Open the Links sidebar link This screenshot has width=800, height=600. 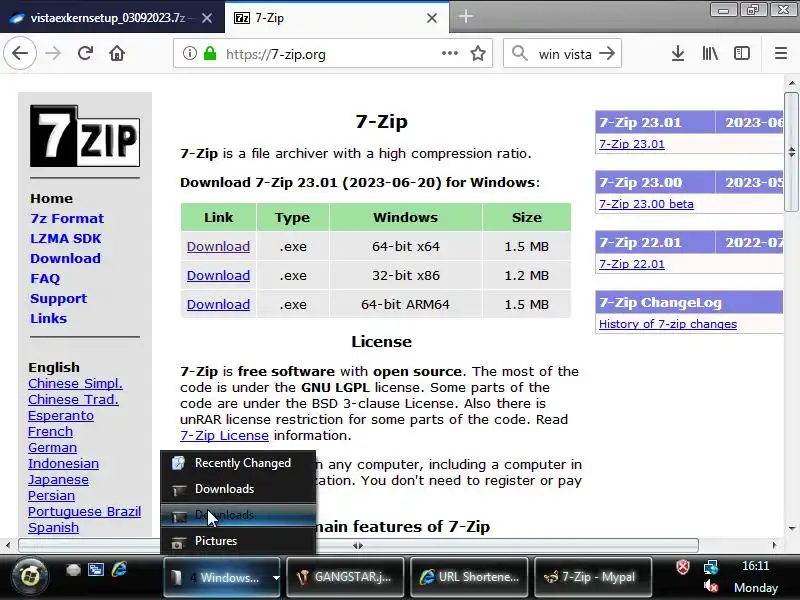[x=48, y=318]
